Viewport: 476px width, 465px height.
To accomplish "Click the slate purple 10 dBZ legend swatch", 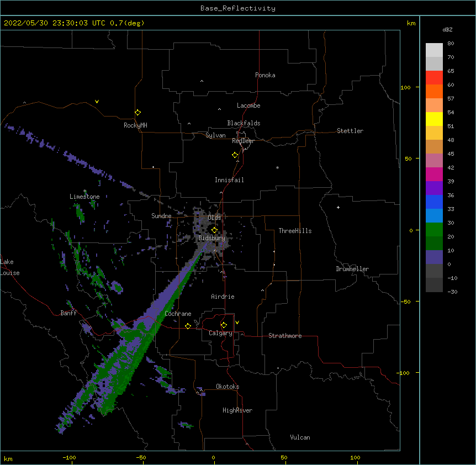I will (434, 257).
